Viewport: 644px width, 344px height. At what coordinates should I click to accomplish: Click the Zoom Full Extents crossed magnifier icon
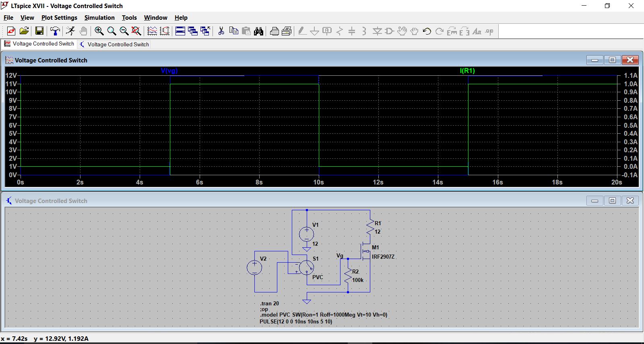pyautogui.click(x=136, y=31)
